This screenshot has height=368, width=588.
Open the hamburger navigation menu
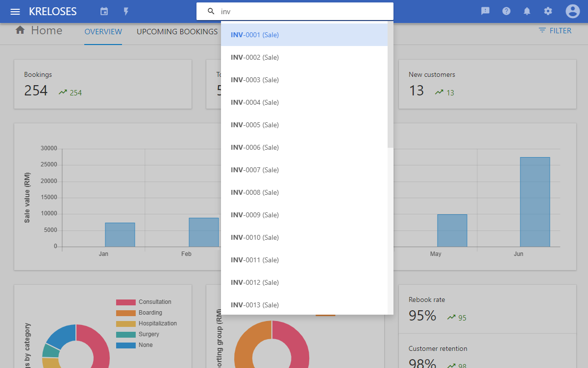point(15,12)
